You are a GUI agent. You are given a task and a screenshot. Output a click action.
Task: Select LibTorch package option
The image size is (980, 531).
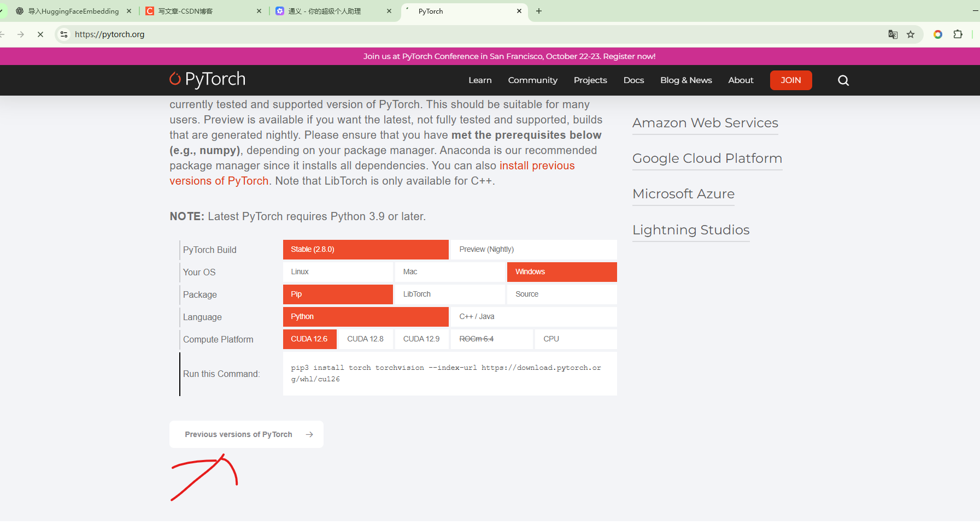tap(450, 294)
